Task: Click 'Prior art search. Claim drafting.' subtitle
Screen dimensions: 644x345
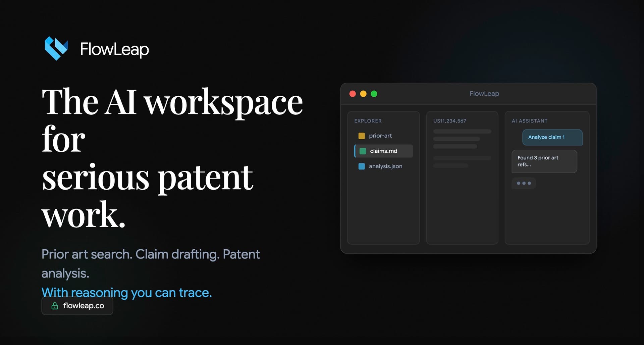Action: (x=130, y=254)
